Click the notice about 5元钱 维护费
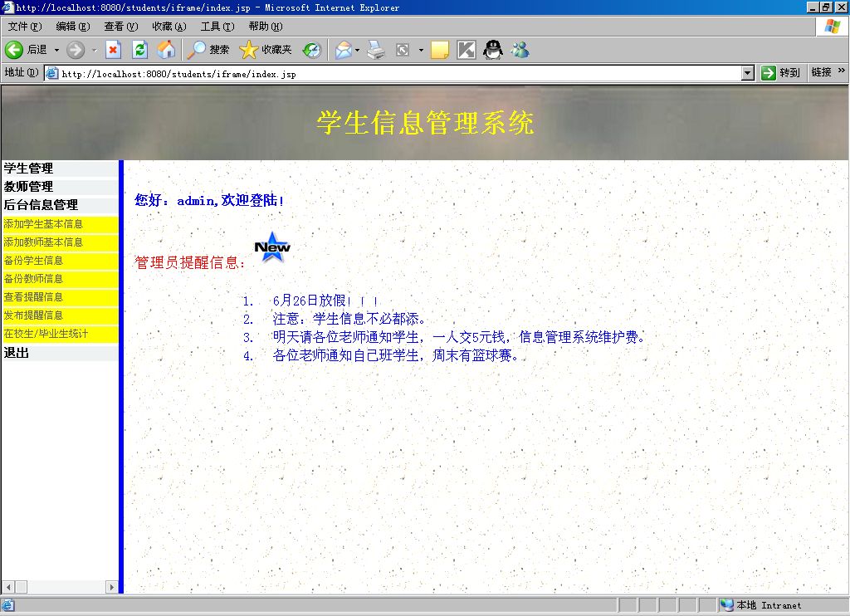The width and height of the screenshot is (850, 616). (x=459, y=337)
